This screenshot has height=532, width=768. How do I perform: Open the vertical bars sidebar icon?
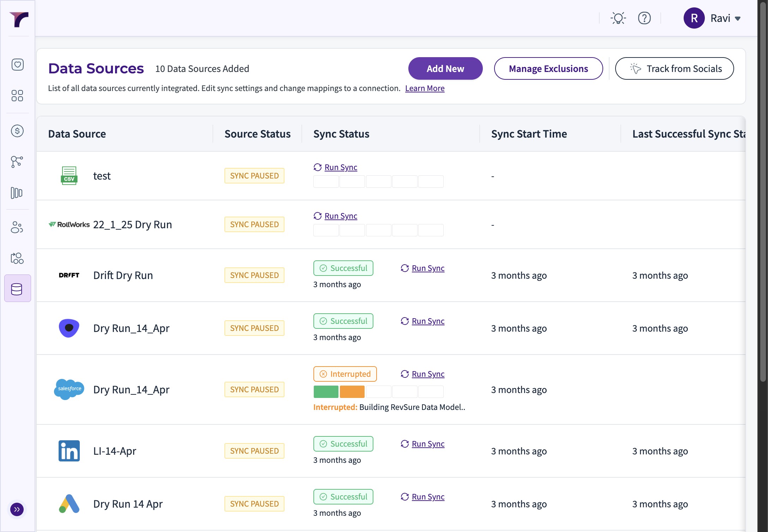(17, 193)
